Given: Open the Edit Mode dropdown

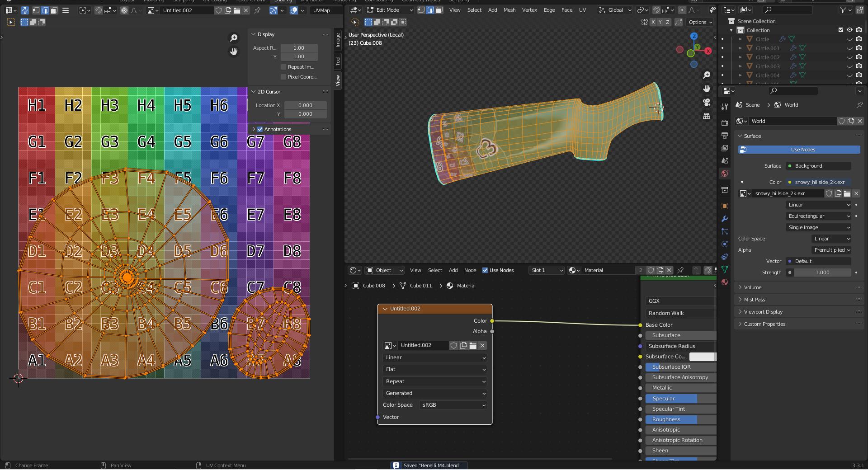Looking at the screenshot, I should click(390, 10).
